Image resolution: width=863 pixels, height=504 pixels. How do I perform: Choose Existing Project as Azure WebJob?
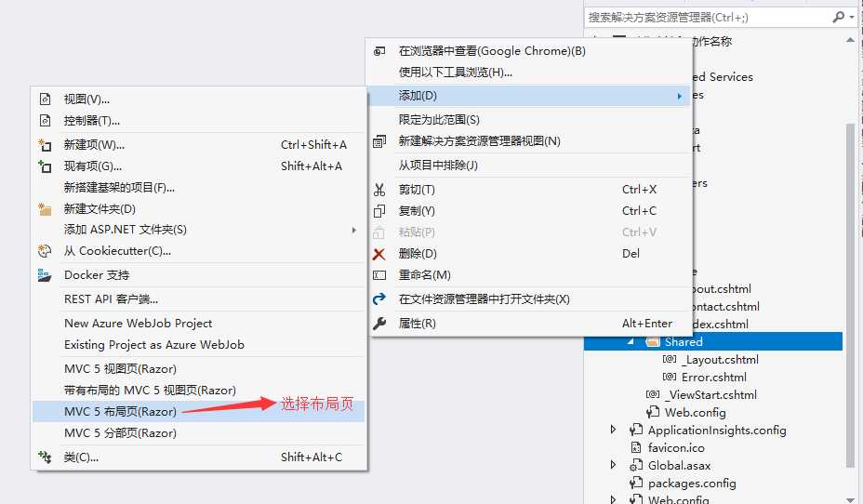pos(199,345)
